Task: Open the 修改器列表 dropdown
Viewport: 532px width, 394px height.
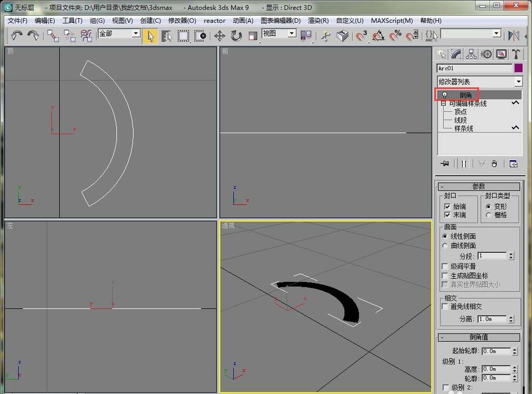Action: pos(518,81)
